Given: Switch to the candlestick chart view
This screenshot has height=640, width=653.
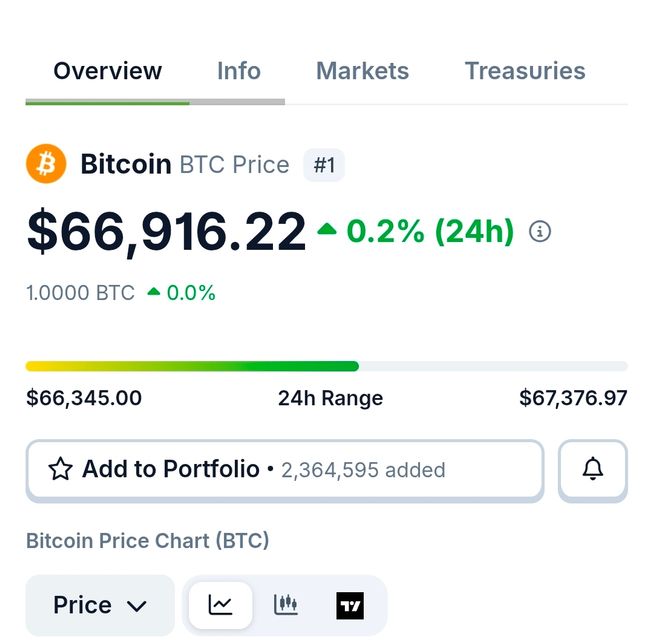Looking at the screenshot, I should pyautogui.click(x=286, y=605).
